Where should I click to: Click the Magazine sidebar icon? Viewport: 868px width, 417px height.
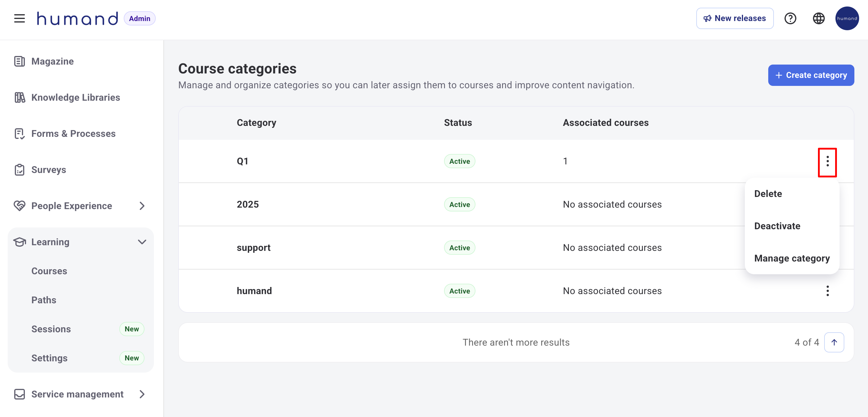tap(20, 61)
